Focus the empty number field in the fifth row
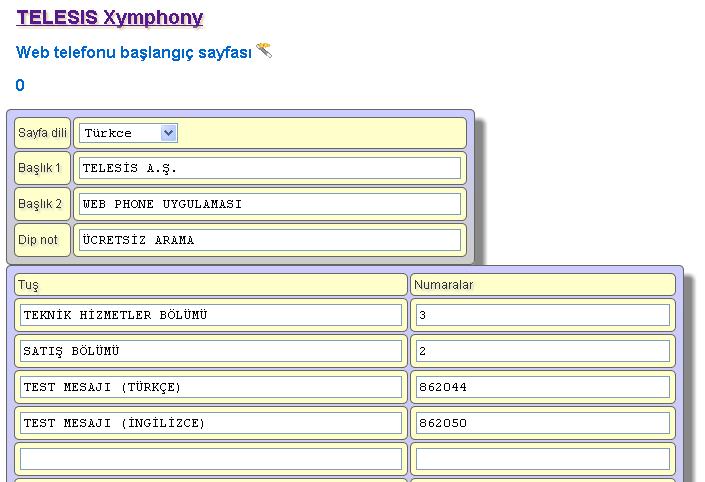This screenshot has height=482, width=705. pos(542,459)
